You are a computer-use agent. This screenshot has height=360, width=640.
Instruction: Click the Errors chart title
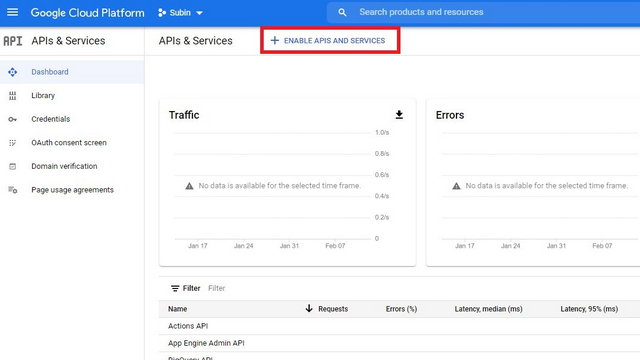450,115
